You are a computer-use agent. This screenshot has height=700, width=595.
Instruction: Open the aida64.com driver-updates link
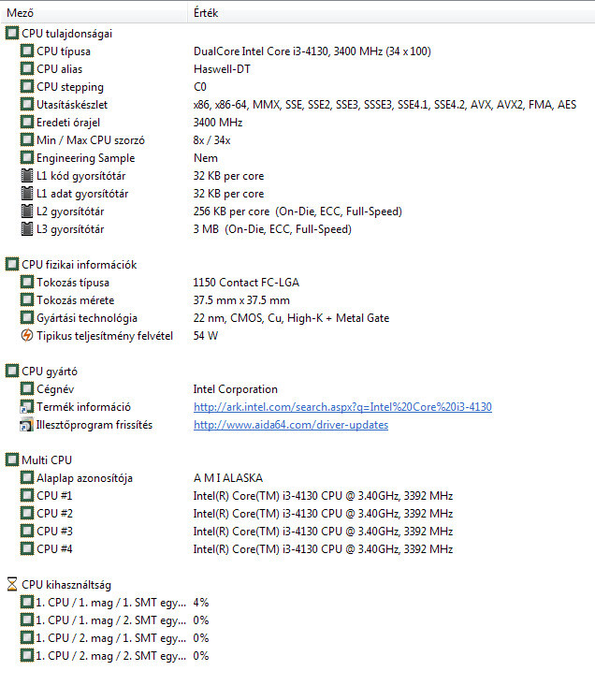291,425
